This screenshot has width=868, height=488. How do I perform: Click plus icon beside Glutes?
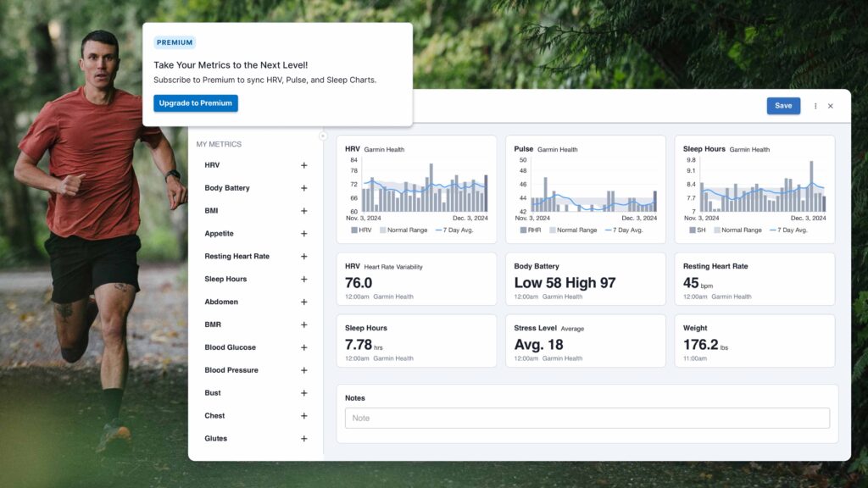(x=304, y=439)
